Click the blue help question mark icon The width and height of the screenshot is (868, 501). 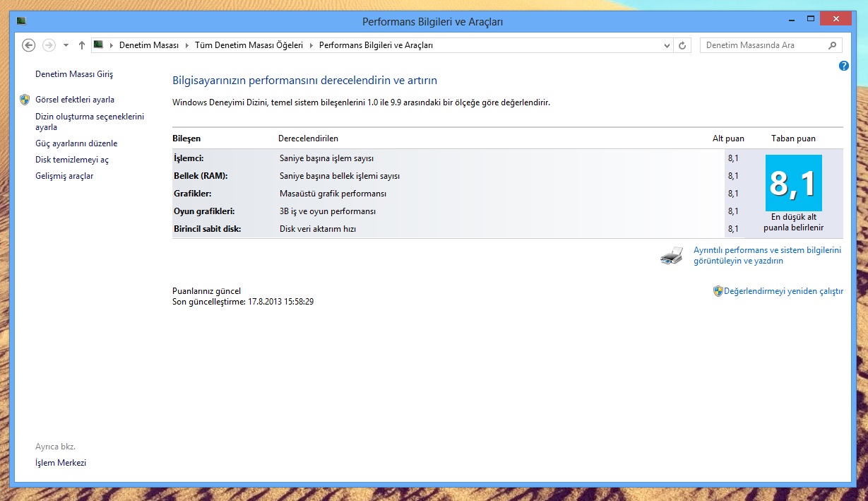(x=843, y=66)
